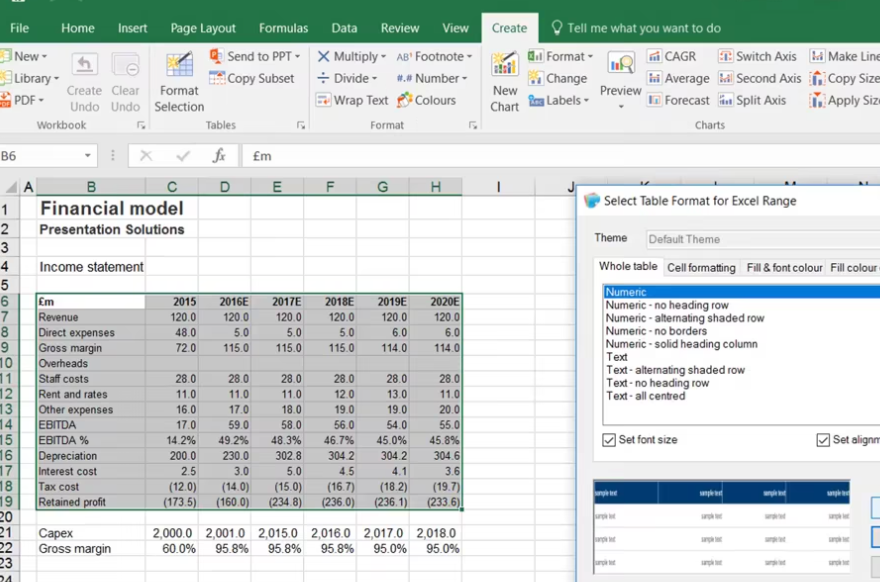Click the Split Axis icon
This screenshot has height=582, width=880.
pos(726,100)
